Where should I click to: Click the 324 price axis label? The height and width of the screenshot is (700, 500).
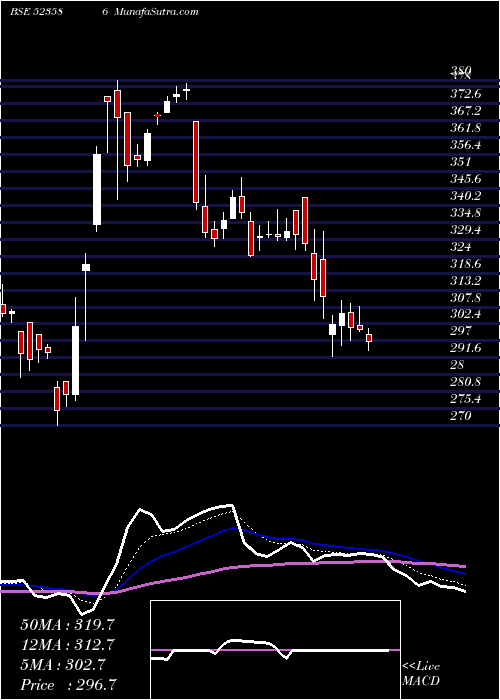(x=461, y=247)
